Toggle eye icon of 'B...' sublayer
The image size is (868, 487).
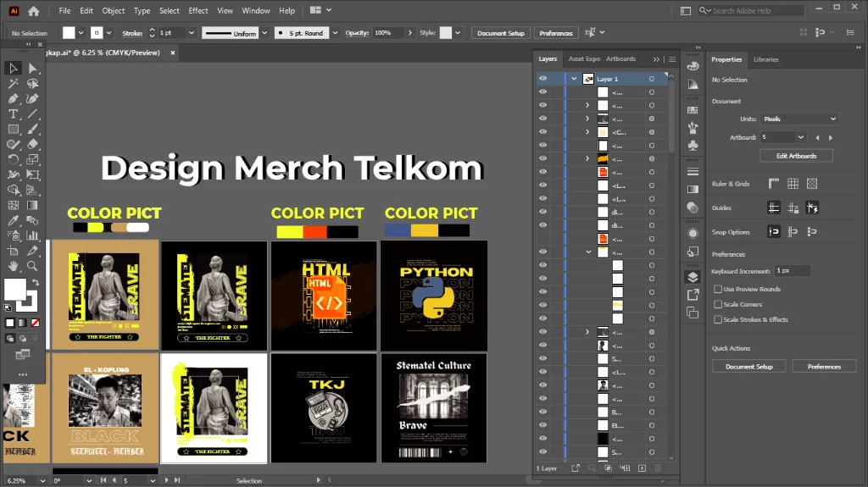pos(543,412)
